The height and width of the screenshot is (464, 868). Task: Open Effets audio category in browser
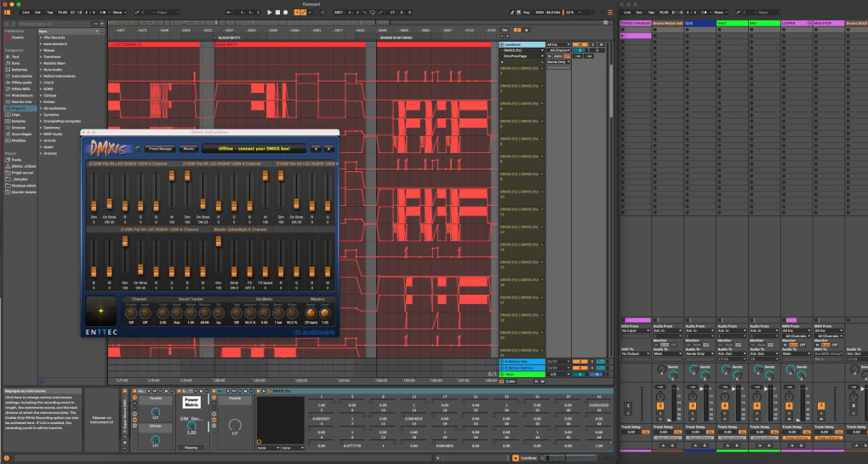point(21,83)
